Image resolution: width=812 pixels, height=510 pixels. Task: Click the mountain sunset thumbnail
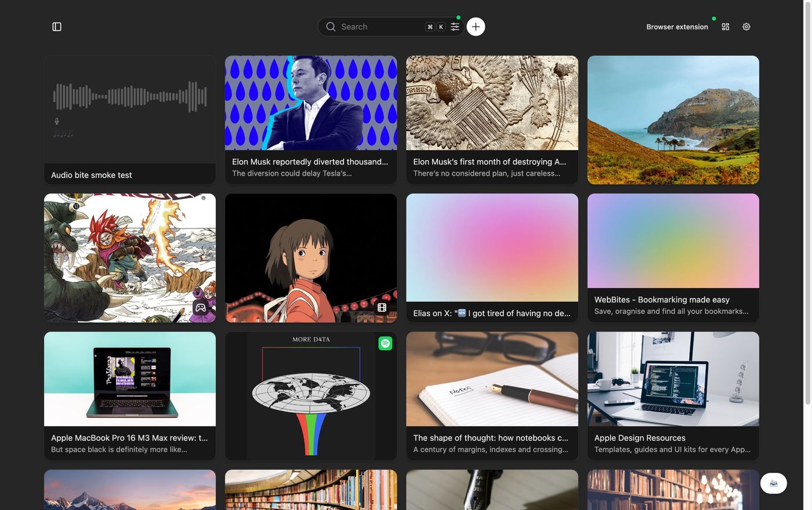pos(130,490)
